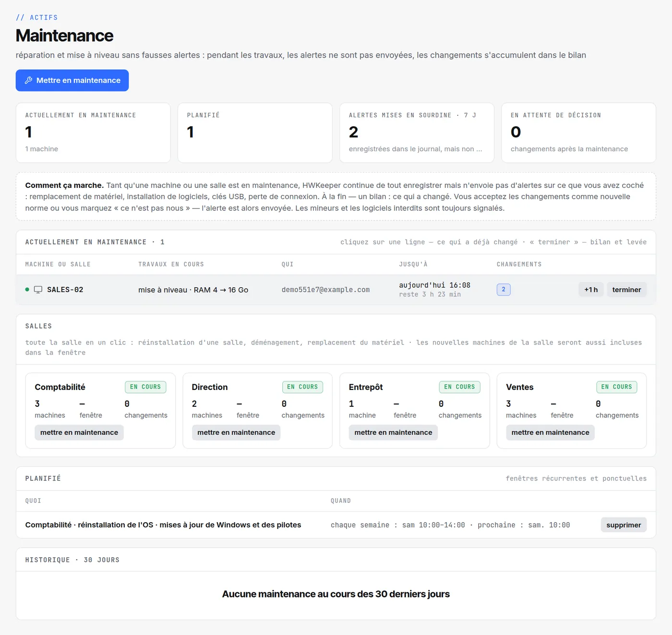The width and height of the screenshot is (672, 635).
Task: Click the Direction room title
Action: [210, 387]
